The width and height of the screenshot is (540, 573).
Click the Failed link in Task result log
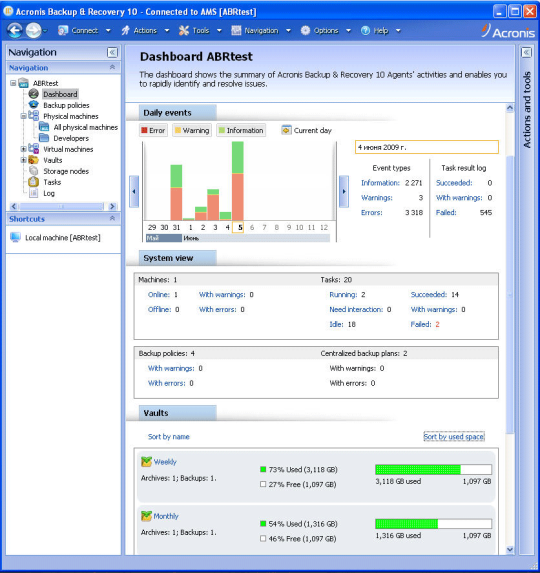pos(446,212)
